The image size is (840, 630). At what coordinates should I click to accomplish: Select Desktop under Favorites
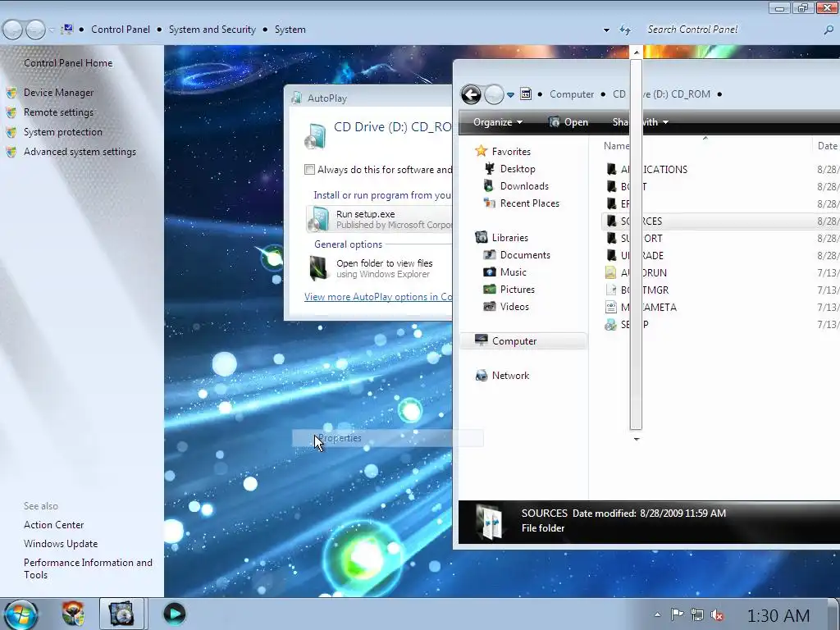[518, 169]
